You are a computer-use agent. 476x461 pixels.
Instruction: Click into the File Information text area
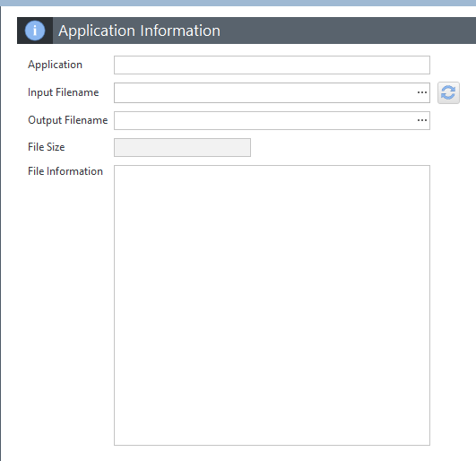click(272, 305)
